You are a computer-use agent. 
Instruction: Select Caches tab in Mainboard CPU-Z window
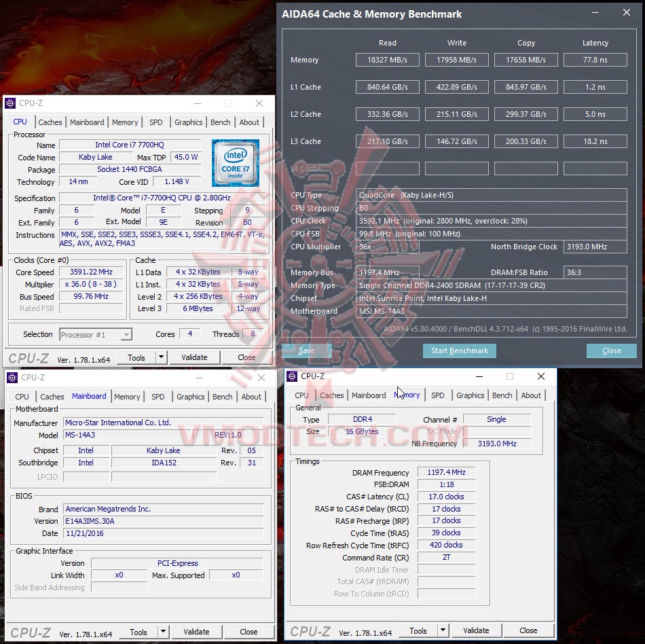[x=52, y=397]
